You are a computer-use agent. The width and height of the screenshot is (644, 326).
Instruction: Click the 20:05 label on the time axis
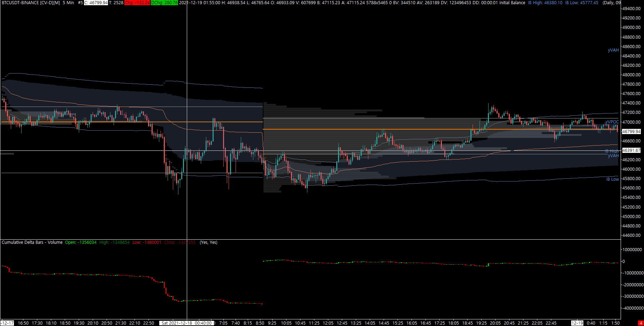point(495,323)
